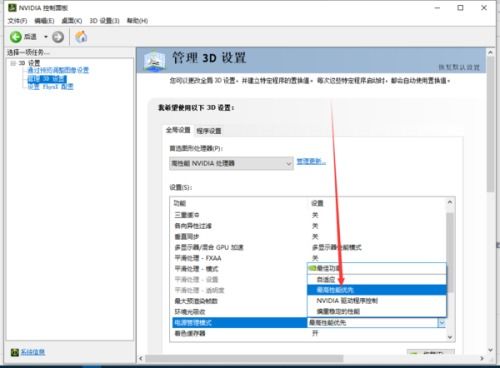Image resolution: width=500 pixels, height=368 pixels.
Task: Select the 着色缓存器 row
Action: (308, 333)
